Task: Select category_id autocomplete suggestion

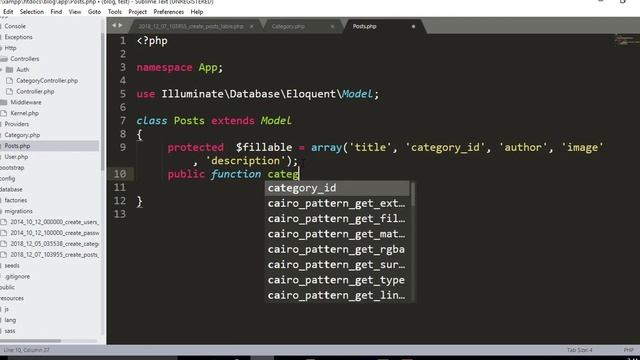Action: [x=337, y=188]
